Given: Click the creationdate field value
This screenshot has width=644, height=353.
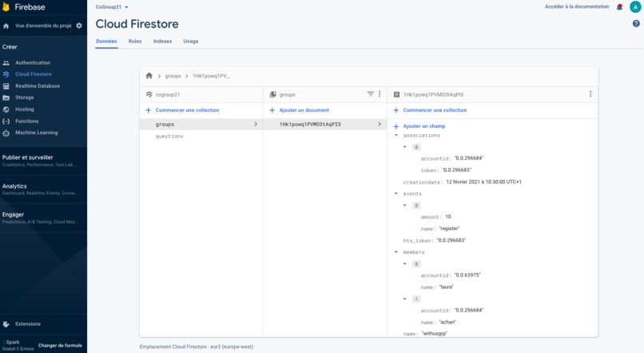Looking at the screenshot, I should pos(484,182).
